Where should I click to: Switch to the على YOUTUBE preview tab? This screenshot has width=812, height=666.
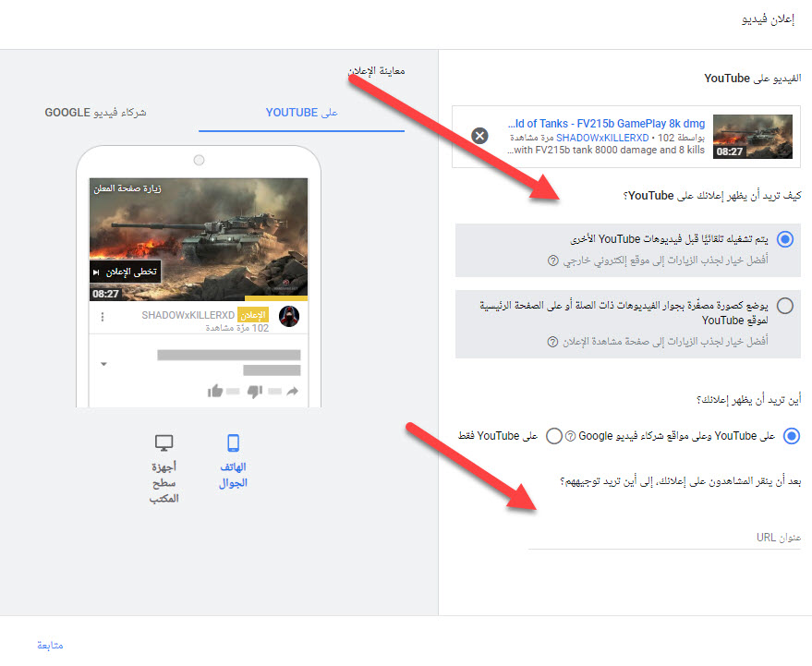[301, 113]
